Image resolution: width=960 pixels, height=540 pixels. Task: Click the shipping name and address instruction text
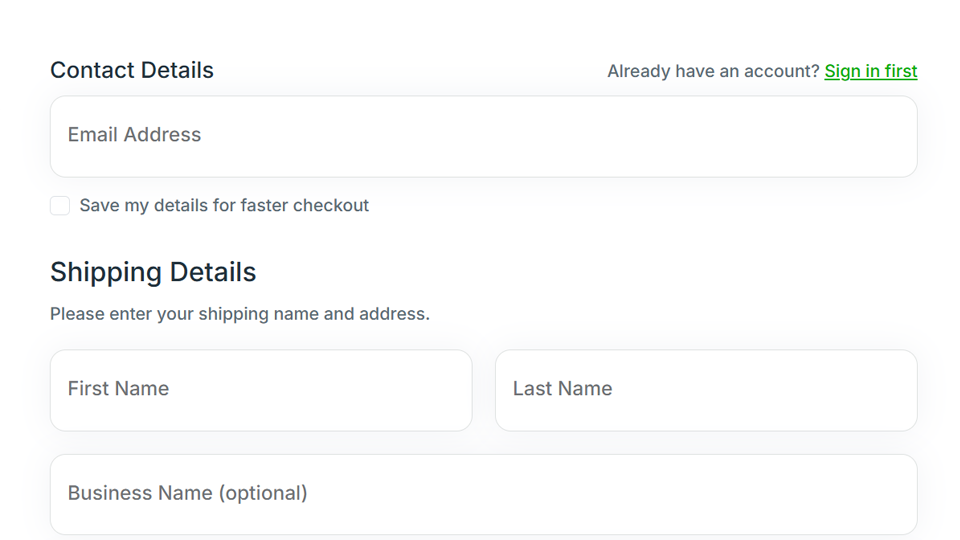240,314
